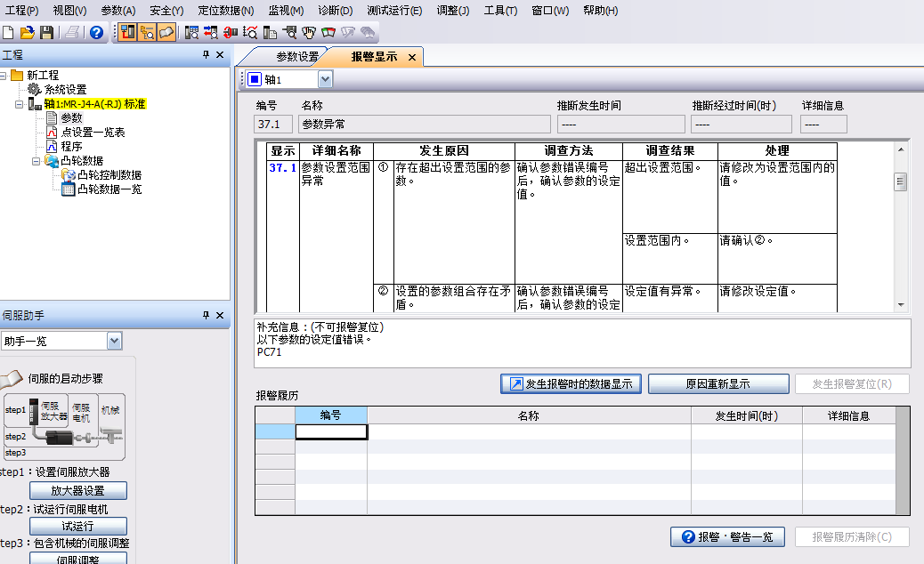Image resolution: width=924 pixels, height=564 pixels.
Task: Toggle auto-hide pin on 伺服助手 panel
Action: [206, 316]
